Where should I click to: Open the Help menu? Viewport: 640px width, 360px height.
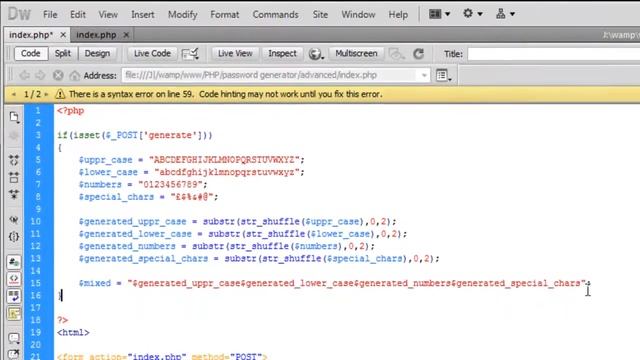(x=398, y=15)
